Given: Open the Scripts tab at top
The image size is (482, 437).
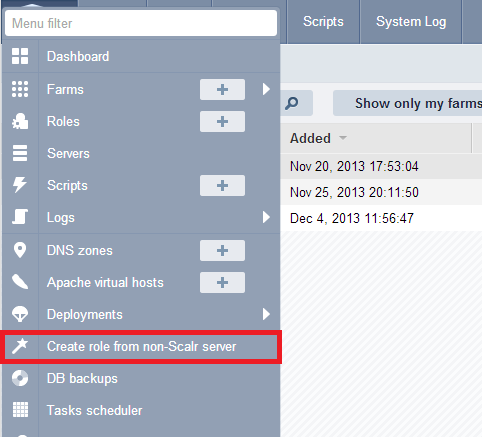Looking at the screenshot, I should [x=323, y=22].
